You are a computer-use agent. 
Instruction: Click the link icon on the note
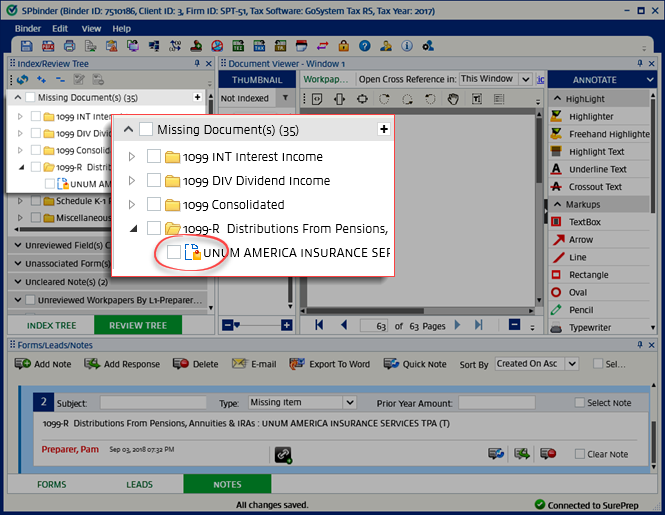point(283,455)
